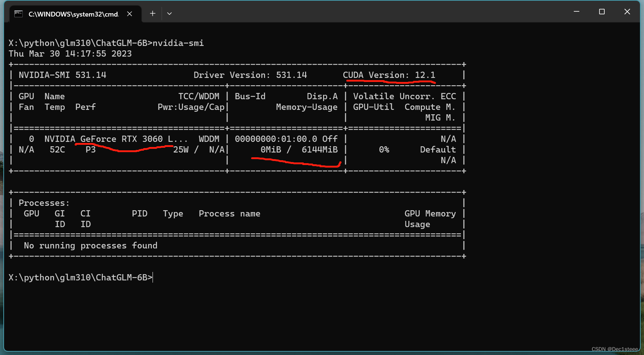Click the '0%' GPU utilization value
This screenshot has width=644, height=355.
pyautogui.click(x=384, y=150)
